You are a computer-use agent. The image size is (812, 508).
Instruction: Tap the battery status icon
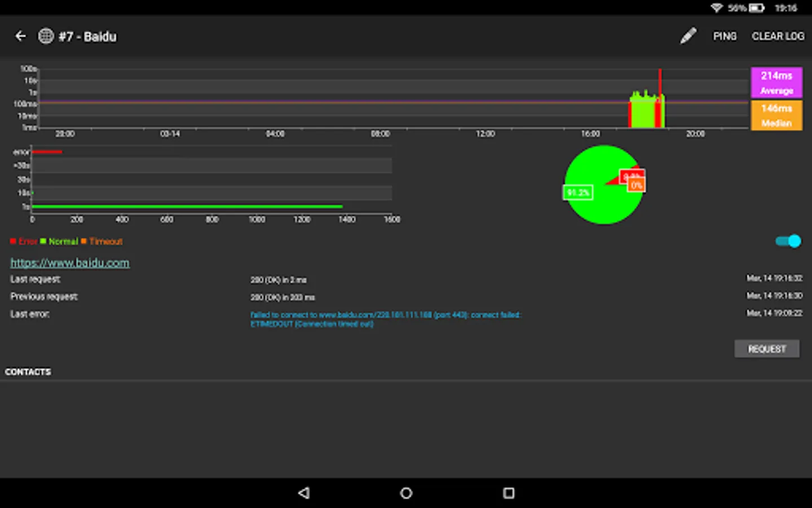tap(757, 8)
